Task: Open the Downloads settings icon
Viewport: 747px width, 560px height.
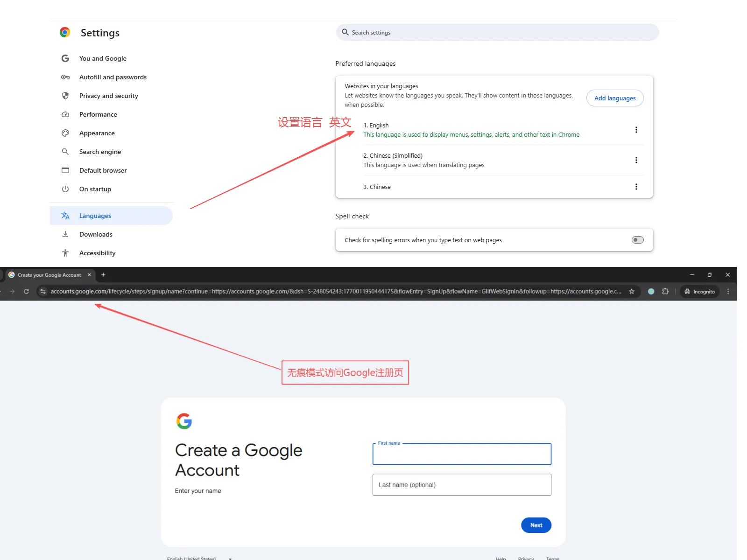Action: pos(65,234)
